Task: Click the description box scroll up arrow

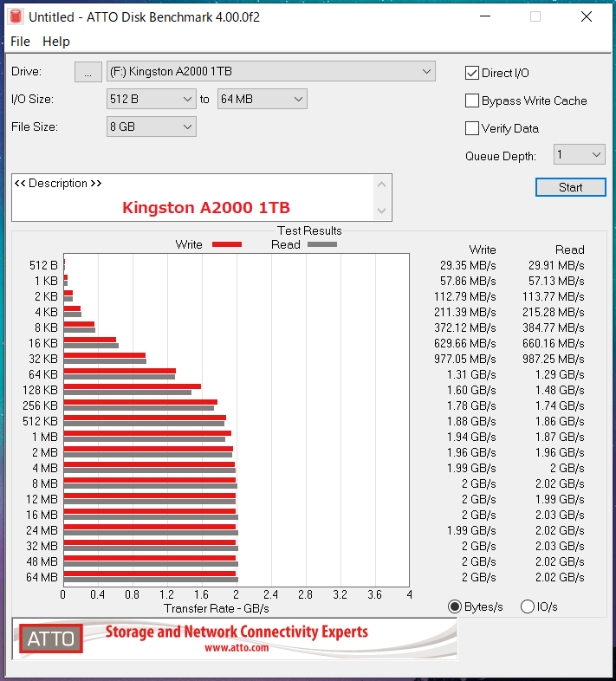Action: click(x=382, y=185)
